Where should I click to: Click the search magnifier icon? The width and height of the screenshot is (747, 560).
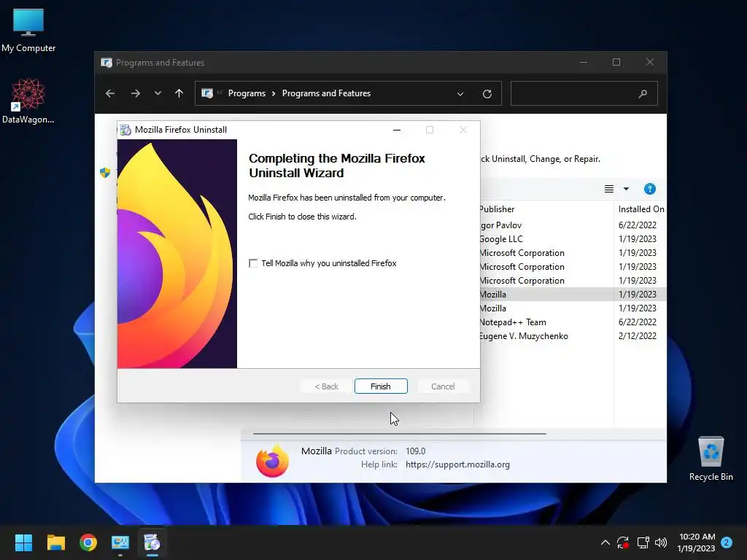(x=643, y=94)
